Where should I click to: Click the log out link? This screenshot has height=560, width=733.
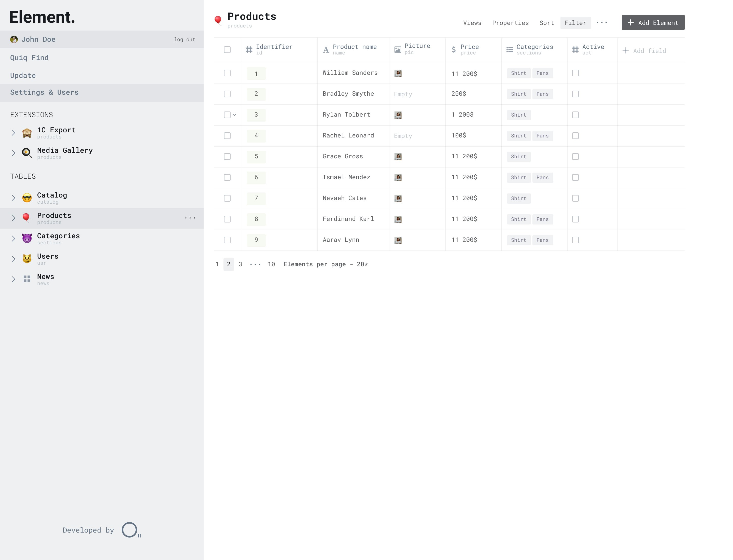point(184,39)
